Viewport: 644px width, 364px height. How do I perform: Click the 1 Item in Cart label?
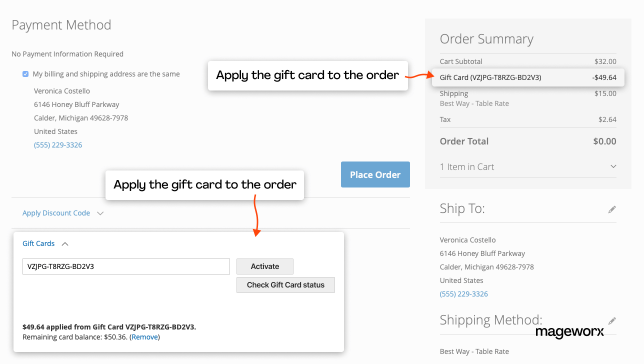point(467,167)
